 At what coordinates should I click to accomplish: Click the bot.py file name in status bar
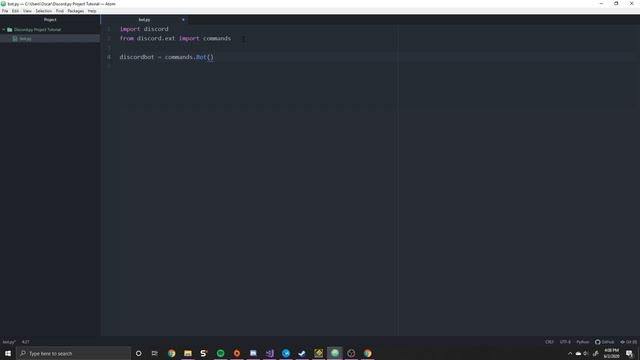click(9, 342)
